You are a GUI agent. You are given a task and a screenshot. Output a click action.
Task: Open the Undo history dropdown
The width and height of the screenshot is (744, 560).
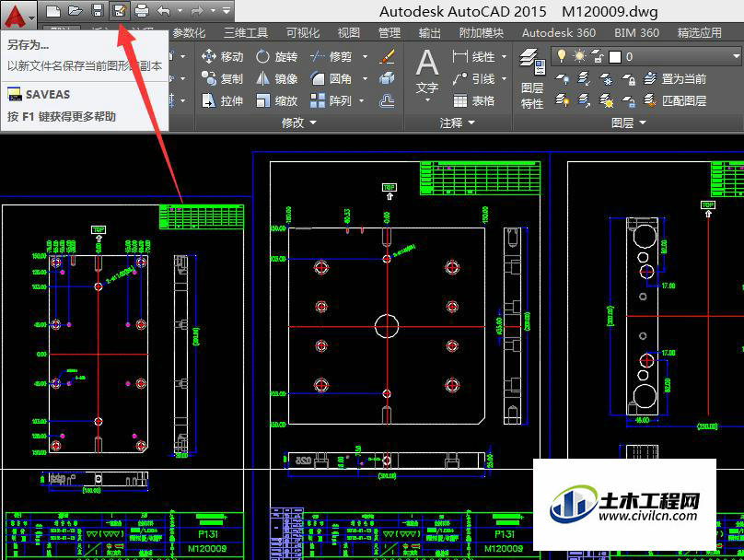pos(180,10)
